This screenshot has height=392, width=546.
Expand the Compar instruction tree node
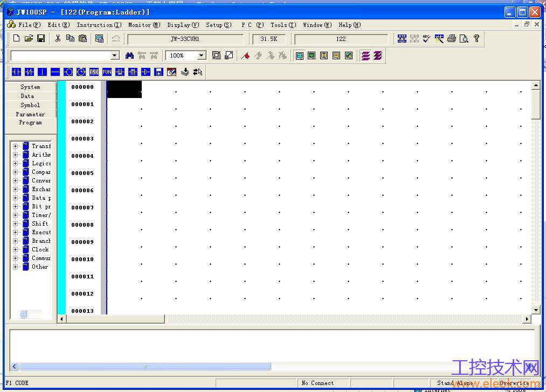pos(15,172)
